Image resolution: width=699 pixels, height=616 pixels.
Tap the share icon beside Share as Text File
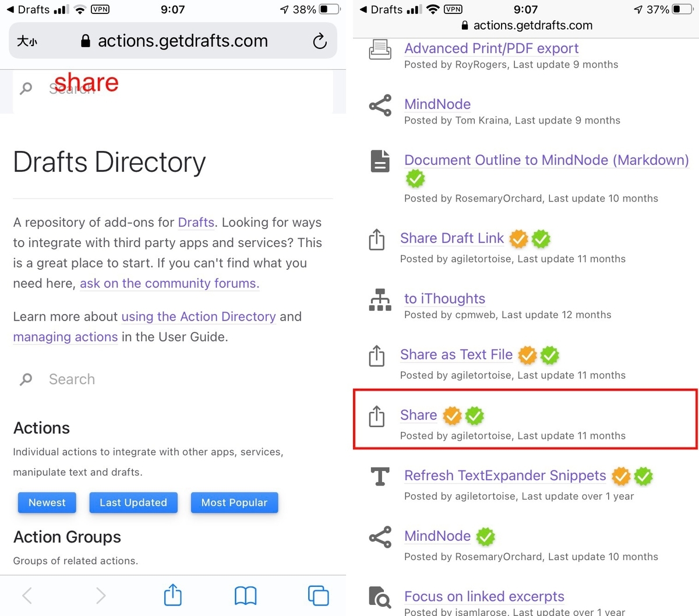[377, 356]
